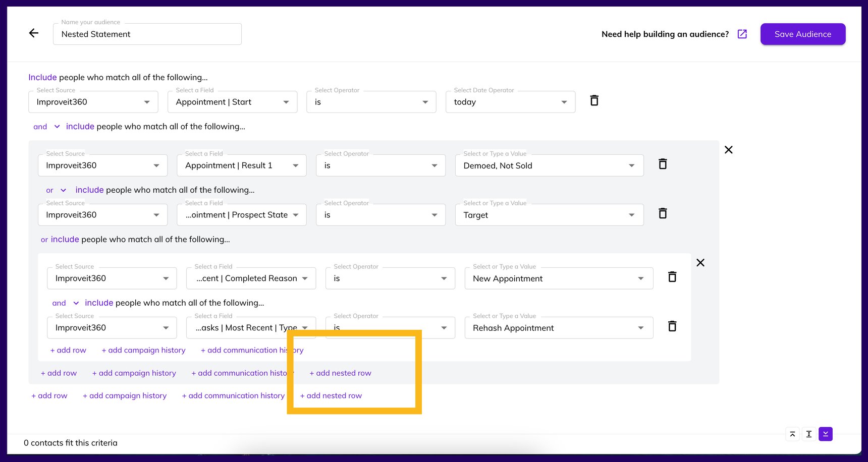Click the bottom add nested row link
This screenshot has width=868, height=462.
[331, 395]
